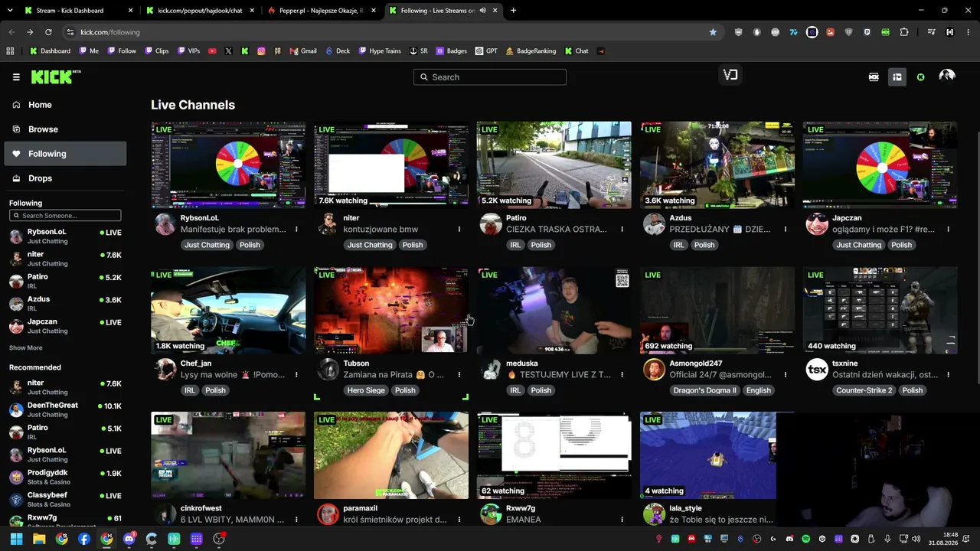The width and height of the screenshot is (980, 551).
Task: Open options menu for Patiro stream
Action: tap(622, 229)
